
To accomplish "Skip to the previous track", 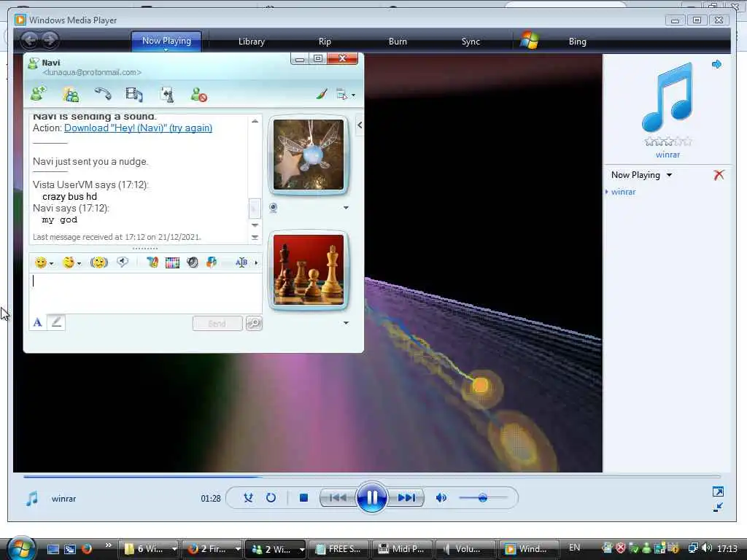I will coord(338,497).
